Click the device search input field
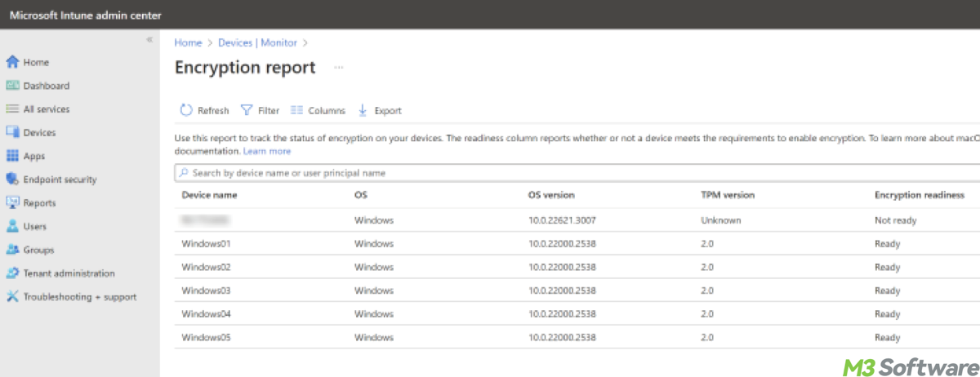This screenshot has width=980, height=377. 577,173
